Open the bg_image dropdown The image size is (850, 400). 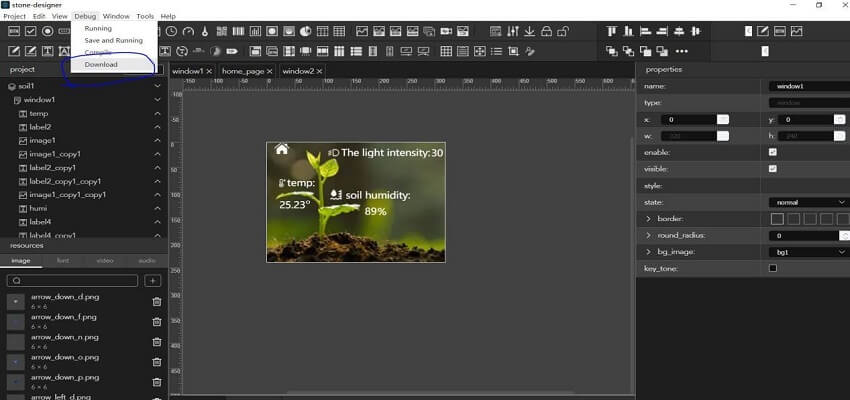(809, 252)
